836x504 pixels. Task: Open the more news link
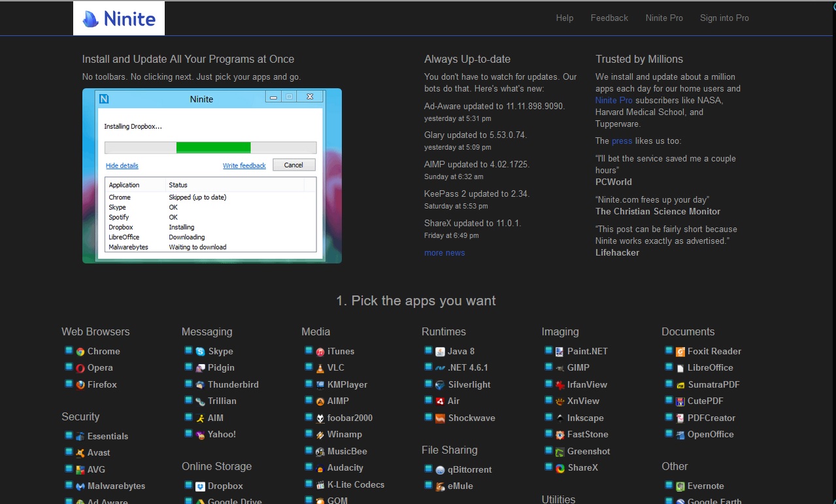point(444,252)
